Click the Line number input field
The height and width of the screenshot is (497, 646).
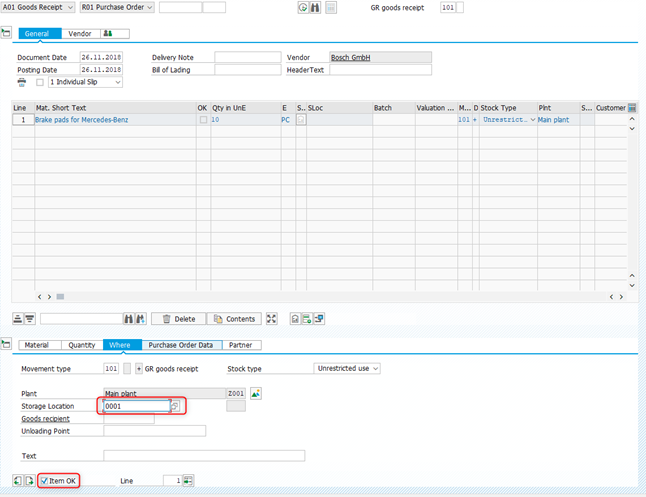tap(173, 481)
